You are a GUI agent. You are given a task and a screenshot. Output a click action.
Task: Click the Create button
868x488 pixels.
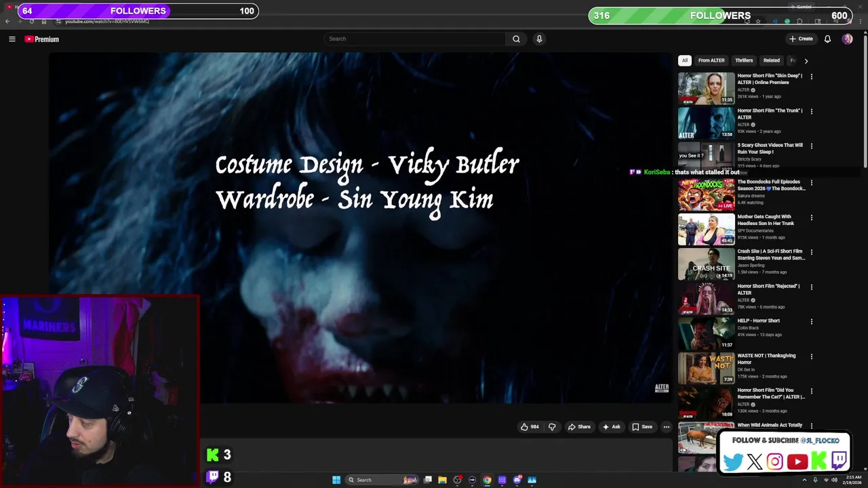pos(801,39)
